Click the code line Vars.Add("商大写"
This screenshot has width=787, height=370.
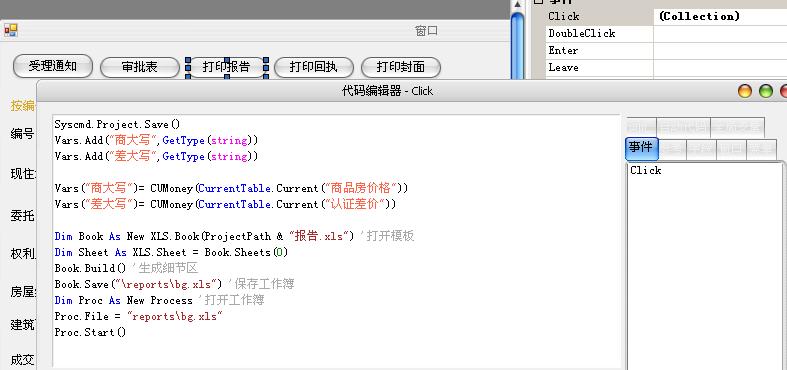(x=156, y=140)
